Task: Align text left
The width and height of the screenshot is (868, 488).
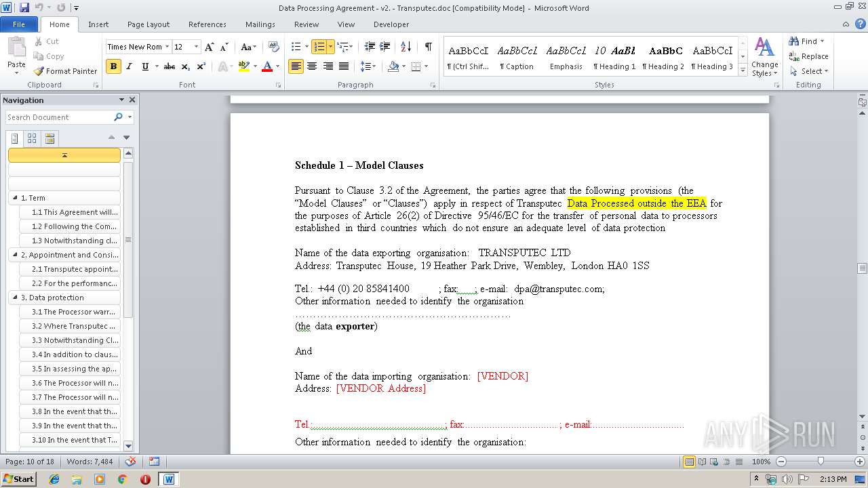Action: 296,66
